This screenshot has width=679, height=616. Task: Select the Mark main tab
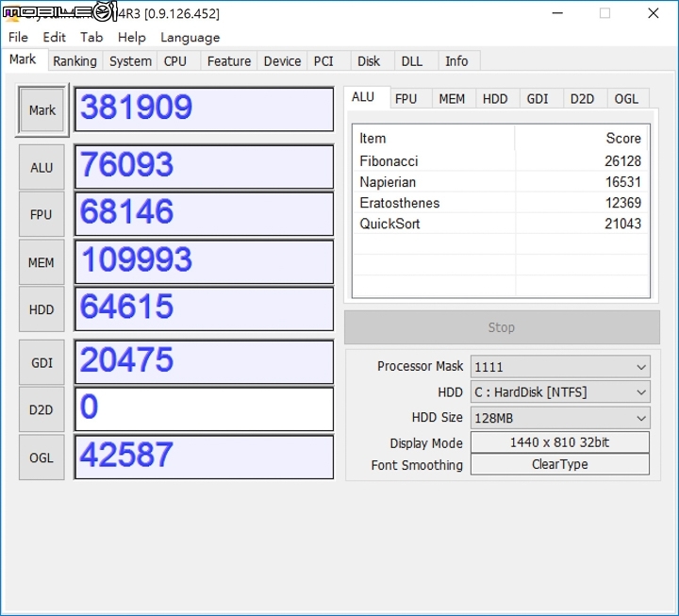click(x=23, y=59)
